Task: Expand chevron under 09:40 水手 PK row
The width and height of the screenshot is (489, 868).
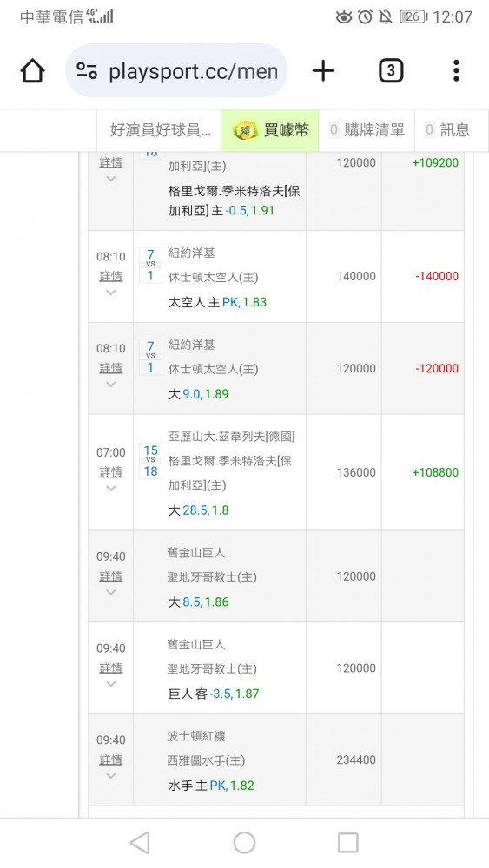Action: coord(111,776)
